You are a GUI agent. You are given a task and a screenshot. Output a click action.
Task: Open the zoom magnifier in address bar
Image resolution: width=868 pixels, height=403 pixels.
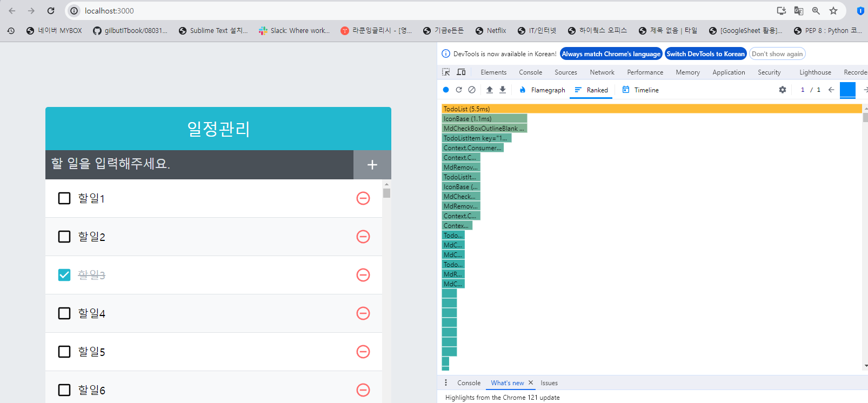pos(816,11)
